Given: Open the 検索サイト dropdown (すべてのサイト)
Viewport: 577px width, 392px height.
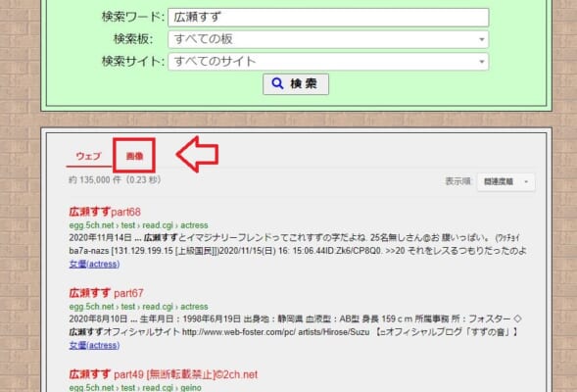Looking at the screenshot, I should click(328, 62).
